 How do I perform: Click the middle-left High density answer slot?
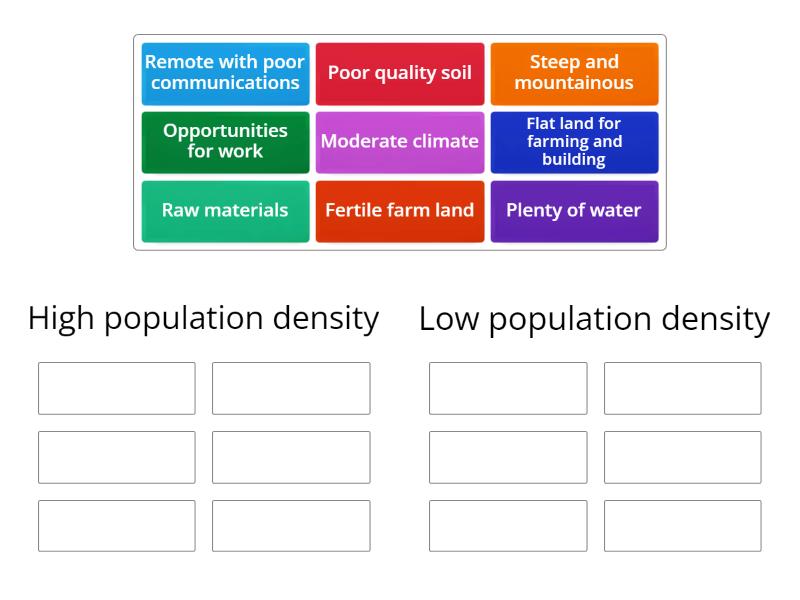tap(116, 457)
